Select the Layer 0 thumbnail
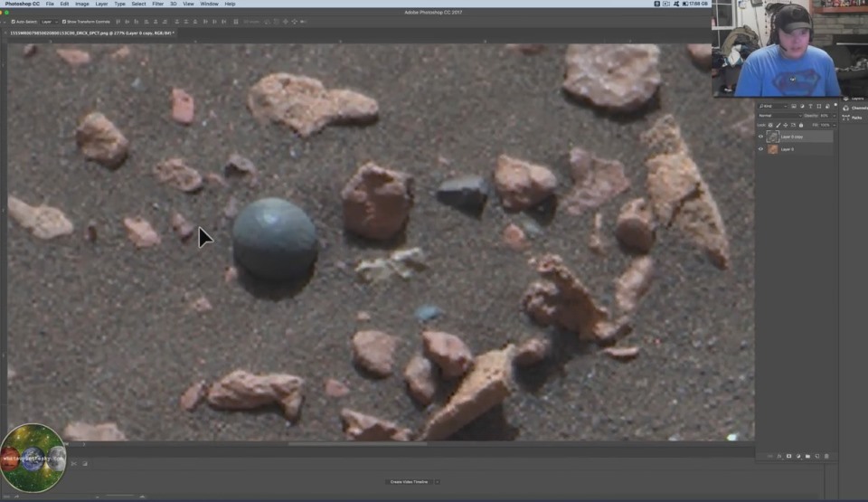The height and width of the screenshot is (502, 868). [773, 149]
